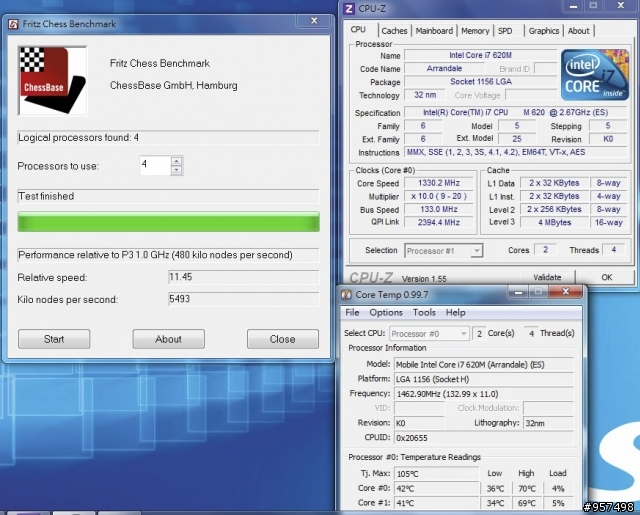Switch to the Graphics tab in CPU-Z
This screenshot has width=640, height=515.
pyautogui.click(x=544, y=31)
